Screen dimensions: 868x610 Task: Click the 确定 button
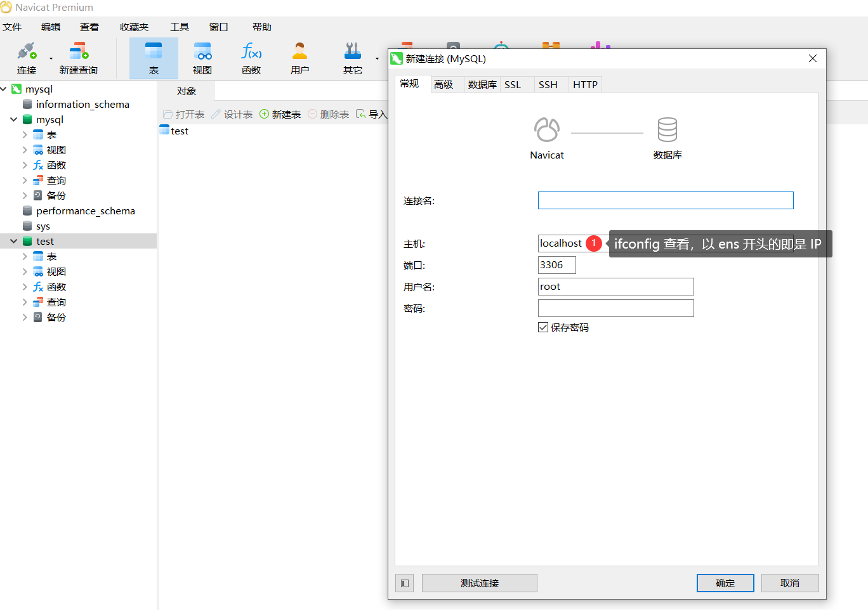coord(725,583)
